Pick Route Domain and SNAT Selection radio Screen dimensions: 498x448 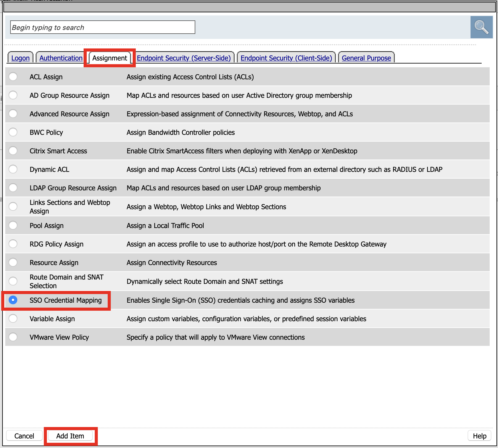13,281
